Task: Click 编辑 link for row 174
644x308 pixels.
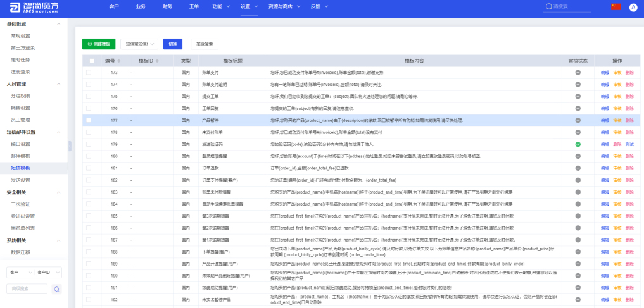Action: click(605, 85)
